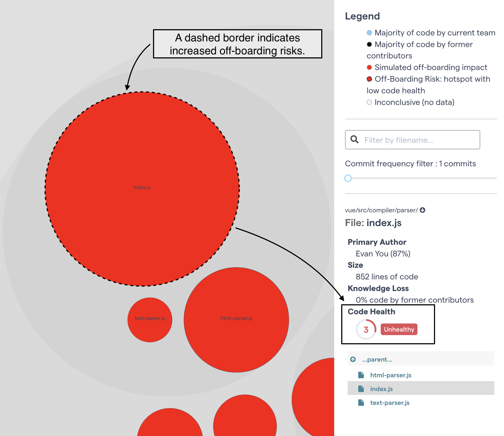Click the black former contributors legend dot
Viewport: 504px width, 436px height.
369,44
